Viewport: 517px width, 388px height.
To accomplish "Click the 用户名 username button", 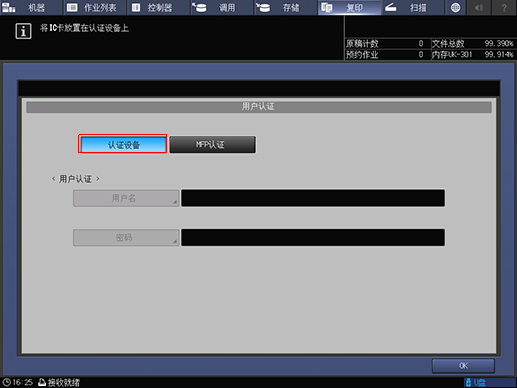I will point(126,198).
